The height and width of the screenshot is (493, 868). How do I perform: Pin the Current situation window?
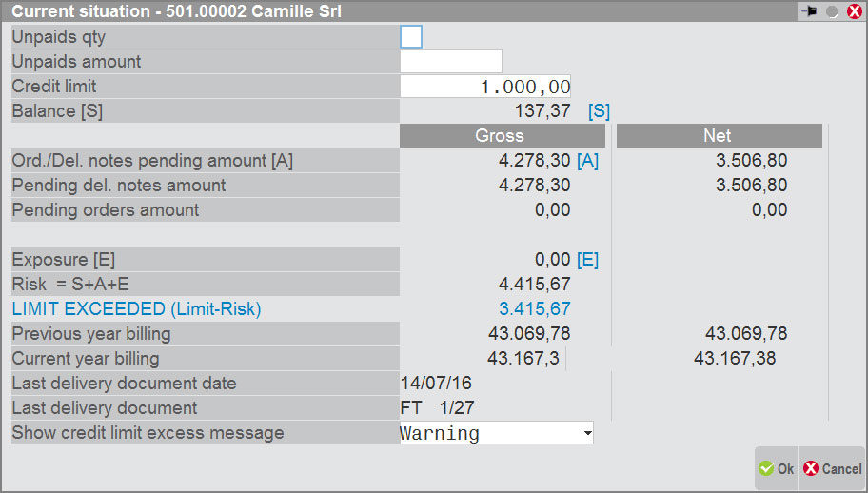pyautogui.click(x=810, y=11)
